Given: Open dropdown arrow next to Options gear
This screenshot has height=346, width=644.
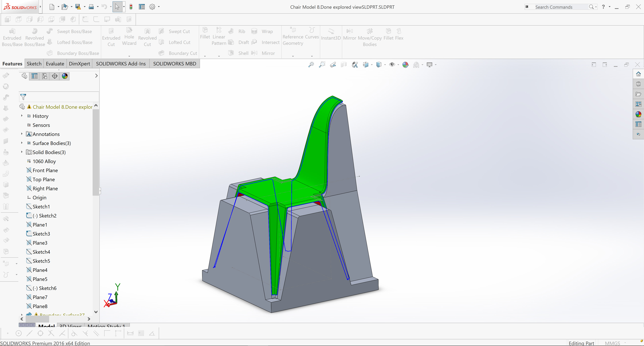Looking at the screenshot, I should click(x=159, y=7).
